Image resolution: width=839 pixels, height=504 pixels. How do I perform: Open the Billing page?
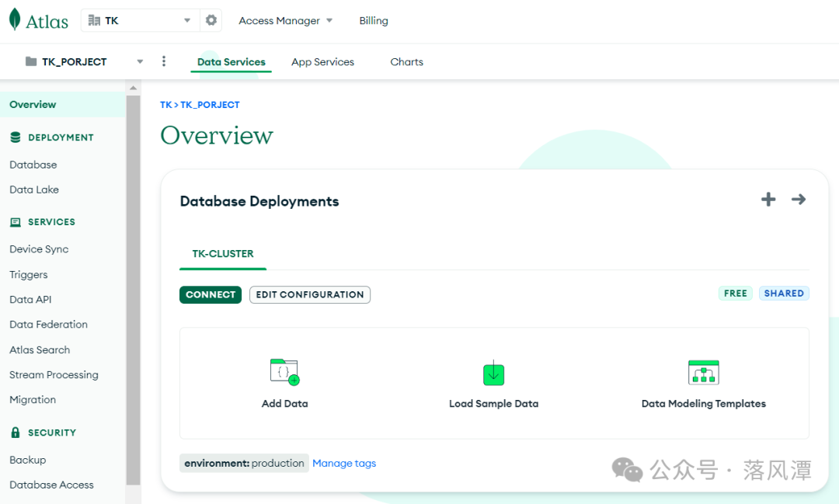[x=374, y=20]
